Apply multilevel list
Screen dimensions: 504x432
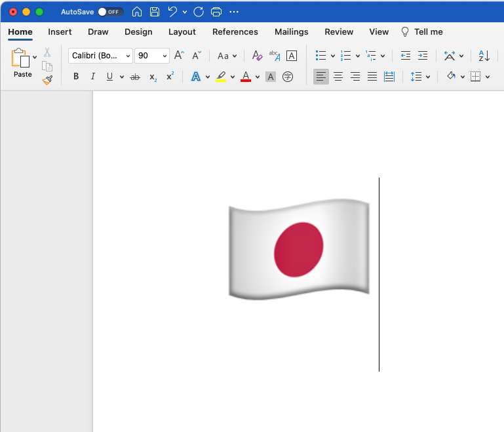[370, 56]
